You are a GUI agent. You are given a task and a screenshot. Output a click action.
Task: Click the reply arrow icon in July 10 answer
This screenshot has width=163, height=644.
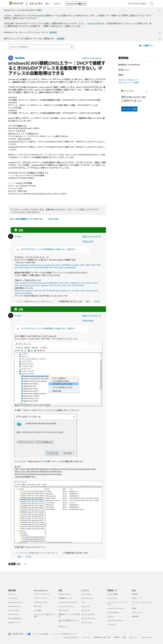pyautogui.click(x=18, y=249)
